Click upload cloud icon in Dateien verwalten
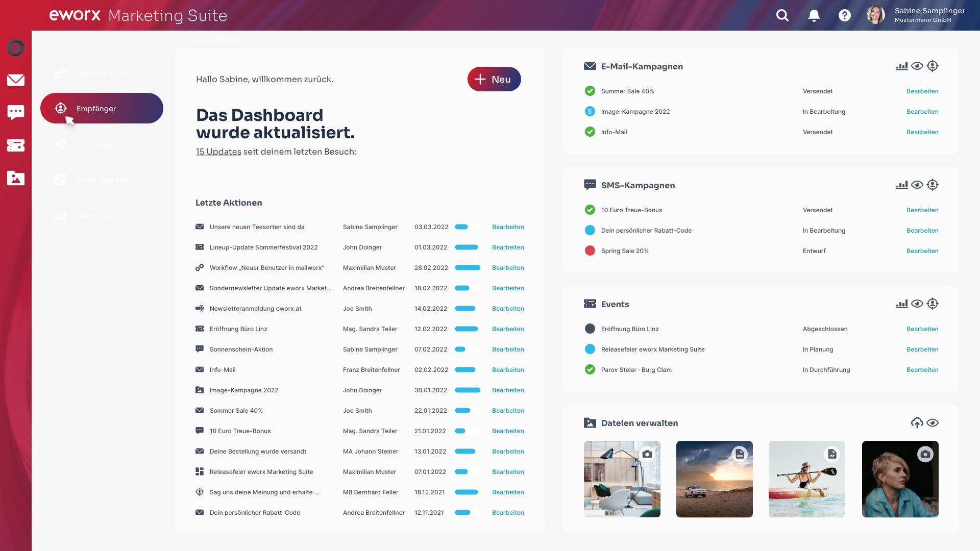 click(x=917, y=423)
